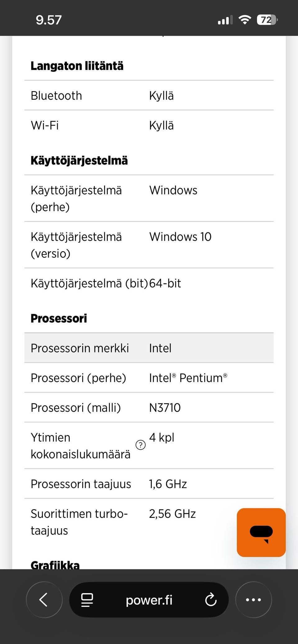Tap the power.fi address field
Screen dimensions: 298x644
pyautogui.click(x=149, y=600)
